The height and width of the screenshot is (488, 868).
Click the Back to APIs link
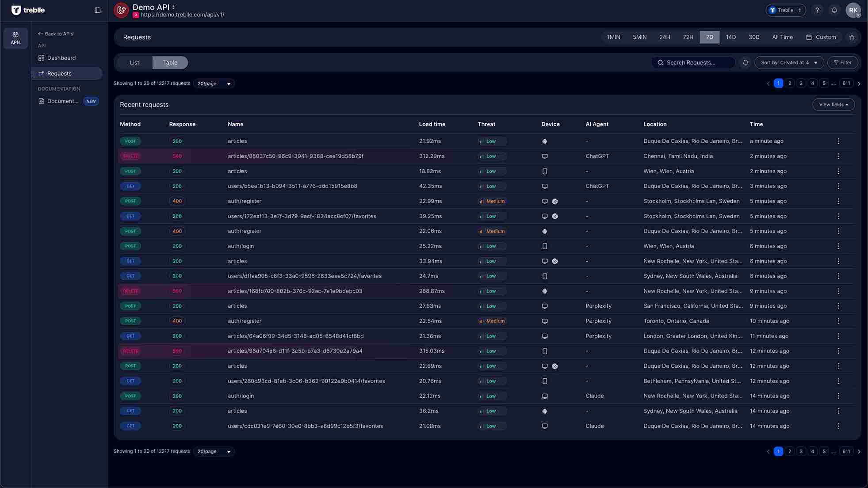tap(55, 34)
